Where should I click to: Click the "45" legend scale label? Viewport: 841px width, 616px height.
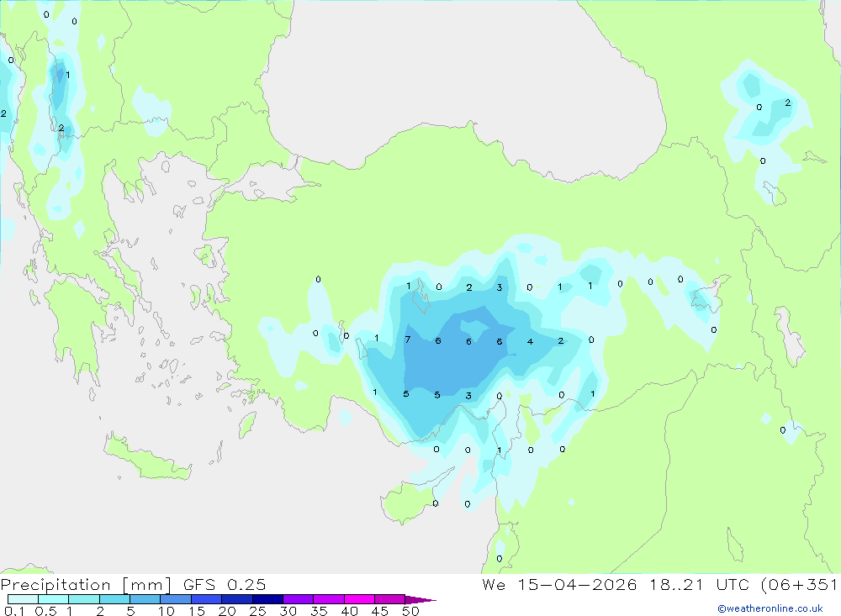coord(380,611)
